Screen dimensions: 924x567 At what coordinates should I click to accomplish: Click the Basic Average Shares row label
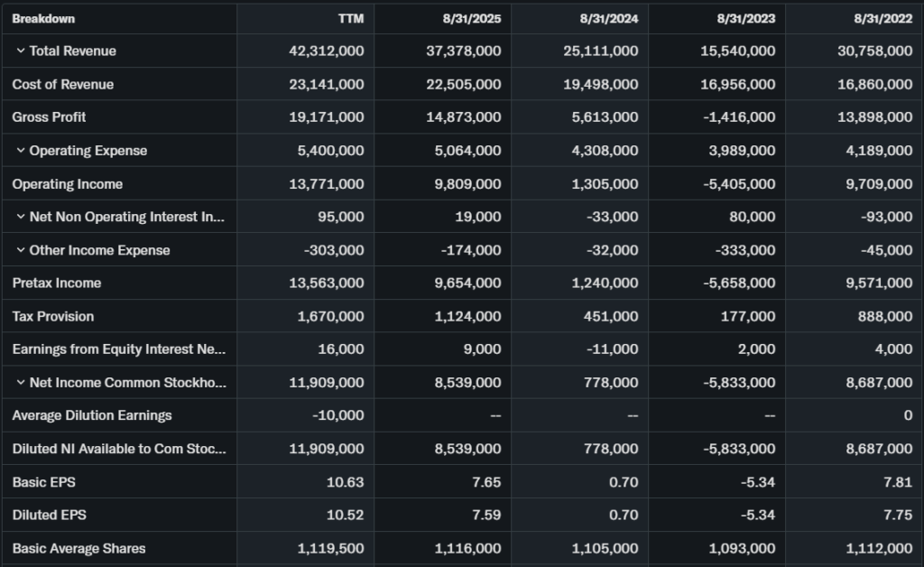[x=79, y=549]
